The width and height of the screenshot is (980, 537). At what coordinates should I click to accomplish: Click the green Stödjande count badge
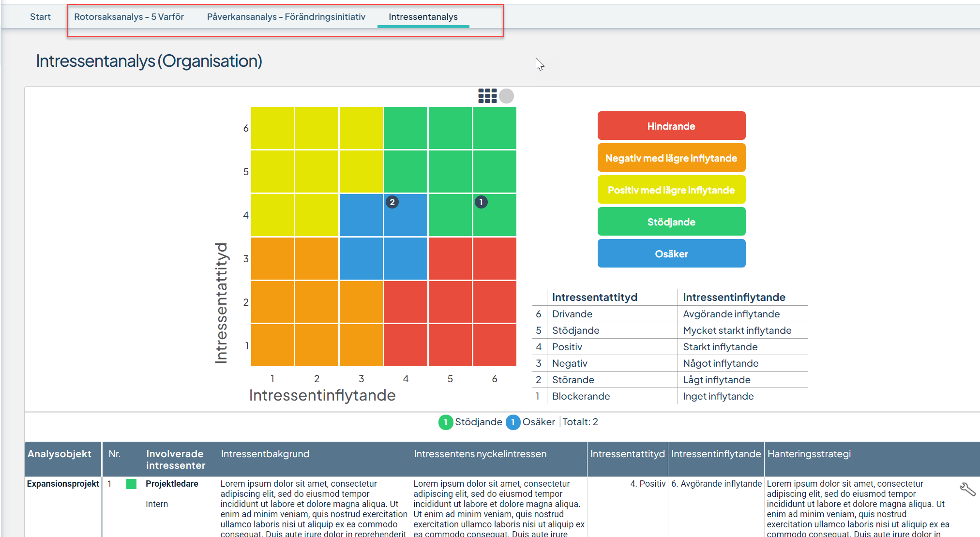tap(445, 422)
